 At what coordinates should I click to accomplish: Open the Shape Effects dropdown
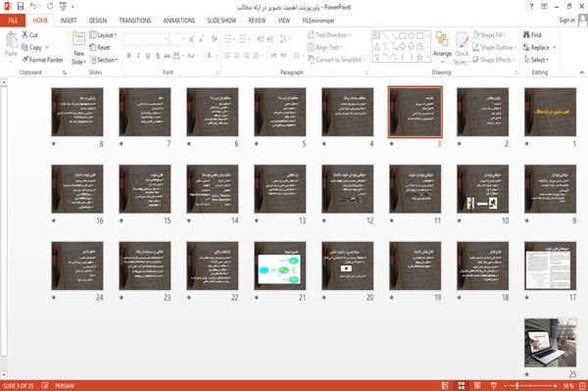[x=494, y=60]
